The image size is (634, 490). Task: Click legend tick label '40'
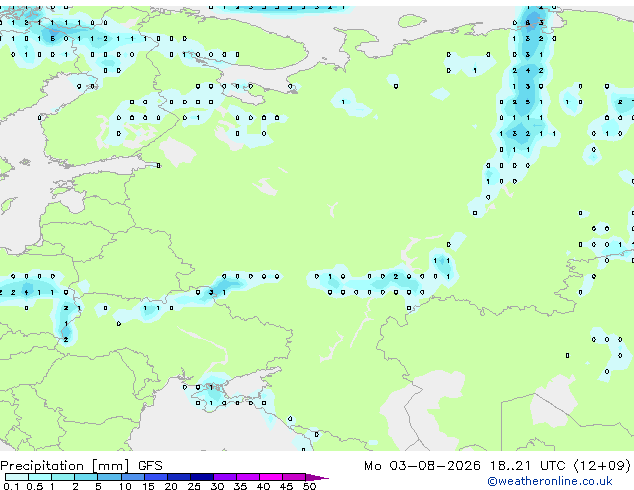263,486
